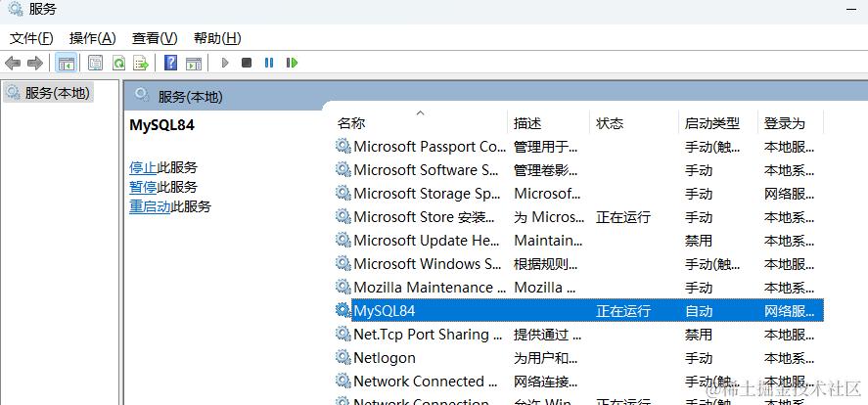Open the 文件(F) menu

click(x=31, y=38)
